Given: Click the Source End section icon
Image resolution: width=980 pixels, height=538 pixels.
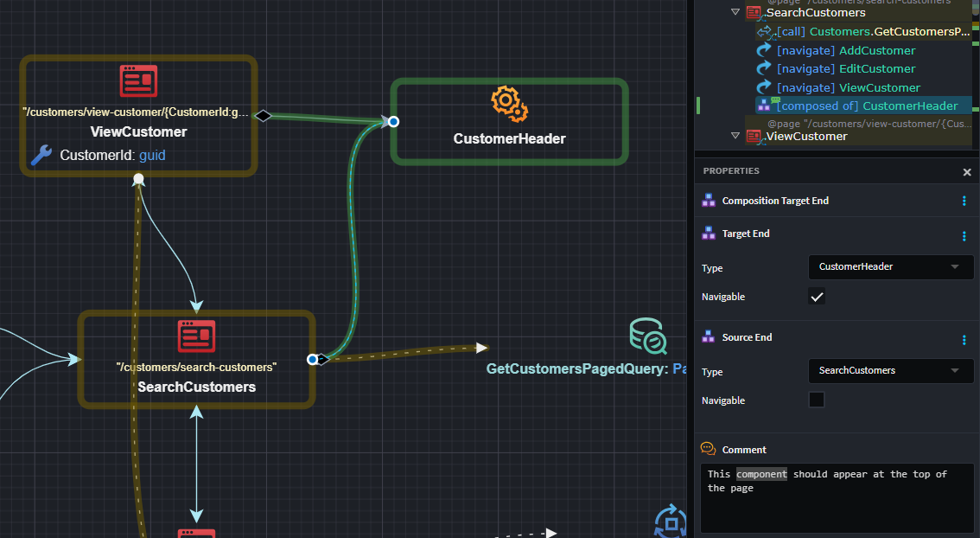Looking at the screenshot, I should (709, 336).
